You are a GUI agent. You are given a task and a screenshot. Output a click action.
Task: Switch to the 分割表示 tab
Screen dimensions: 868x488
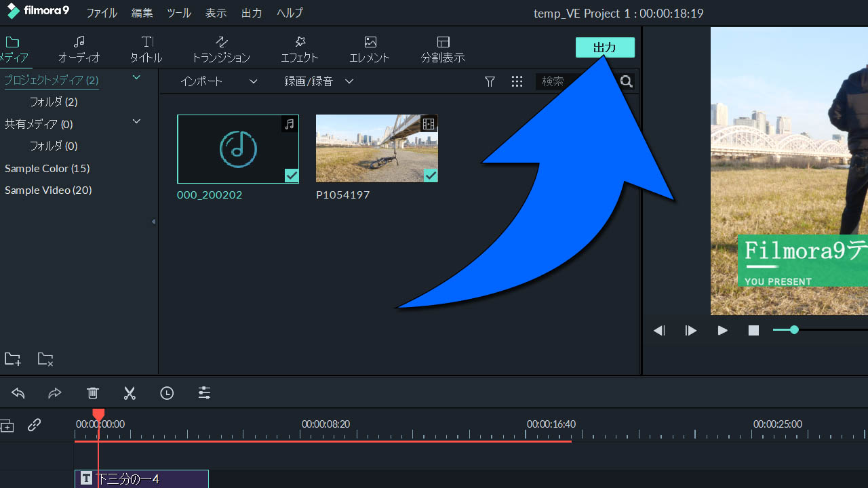pos(443,49)
